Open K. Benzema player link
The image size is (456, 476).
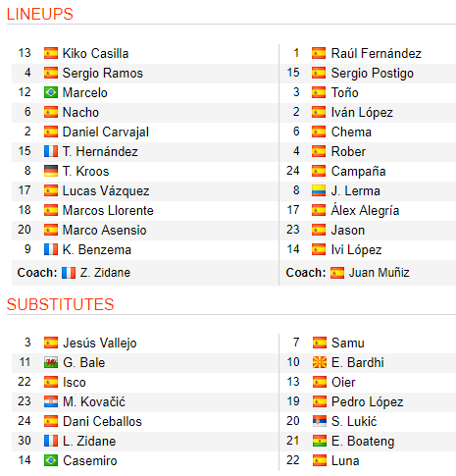click(x=97, y=250)
